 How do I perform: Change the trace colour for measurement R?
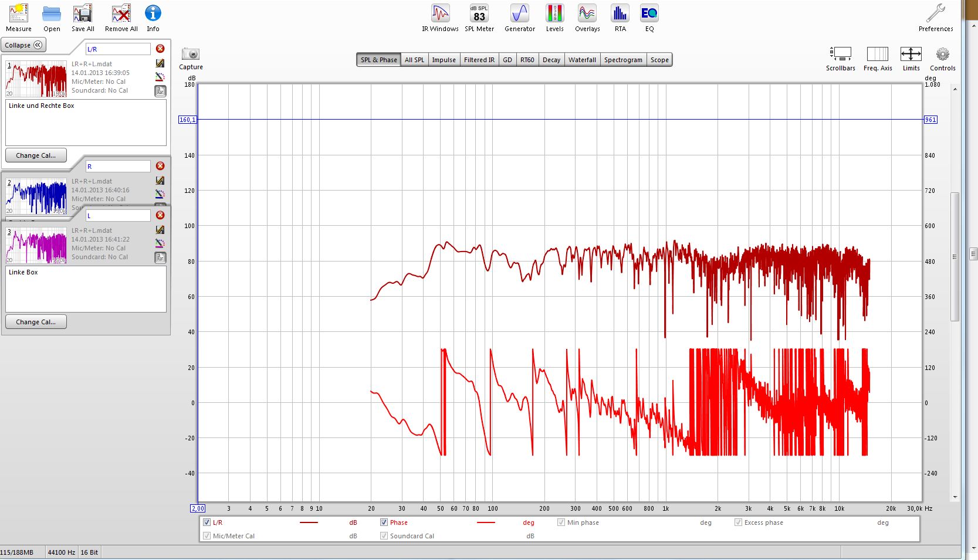tap(160, 194)
